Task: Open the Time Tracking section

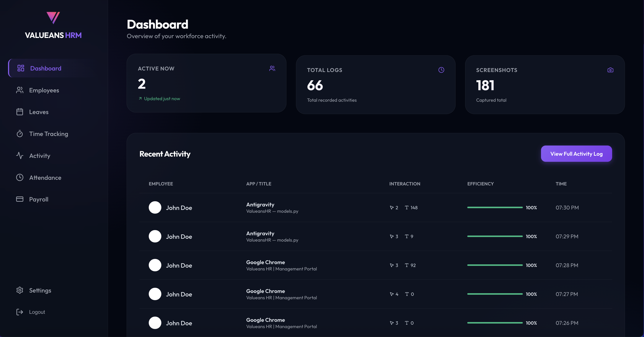Action: coord(49,134)
